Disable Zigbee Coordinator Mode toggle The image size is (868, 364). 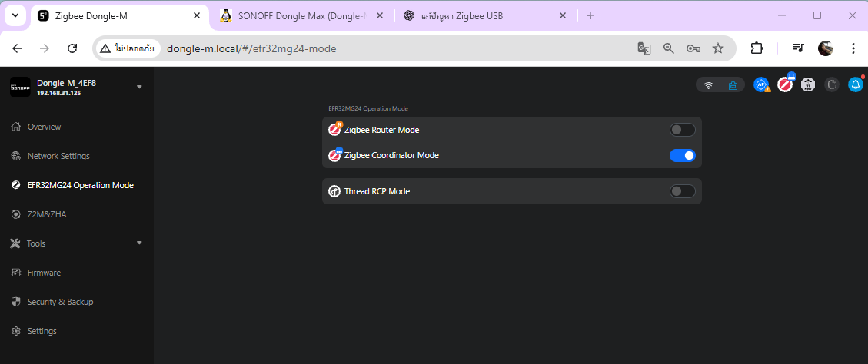tap(682, 155)
